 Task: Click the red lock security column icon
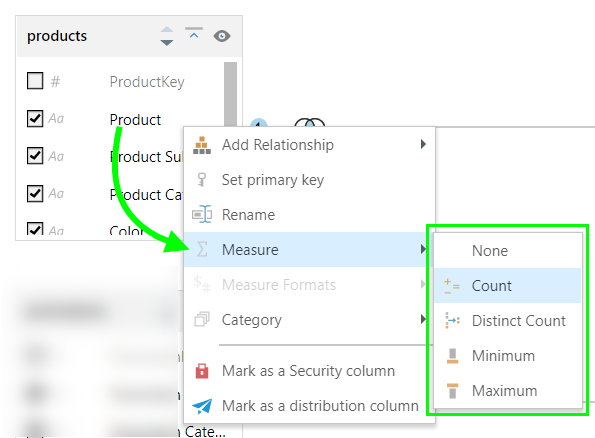click(201, 371)
